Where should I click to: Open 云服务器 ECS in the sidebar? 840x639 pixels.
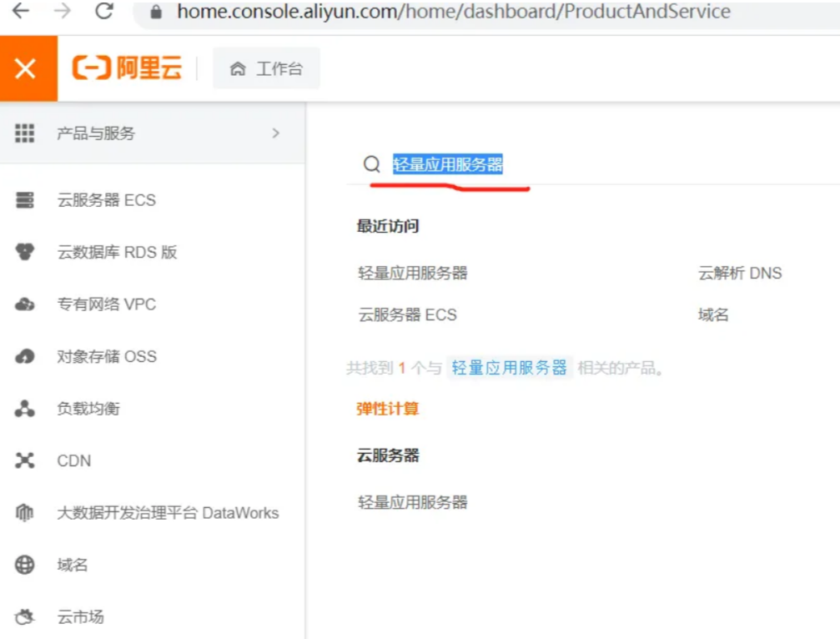(106, 199)
